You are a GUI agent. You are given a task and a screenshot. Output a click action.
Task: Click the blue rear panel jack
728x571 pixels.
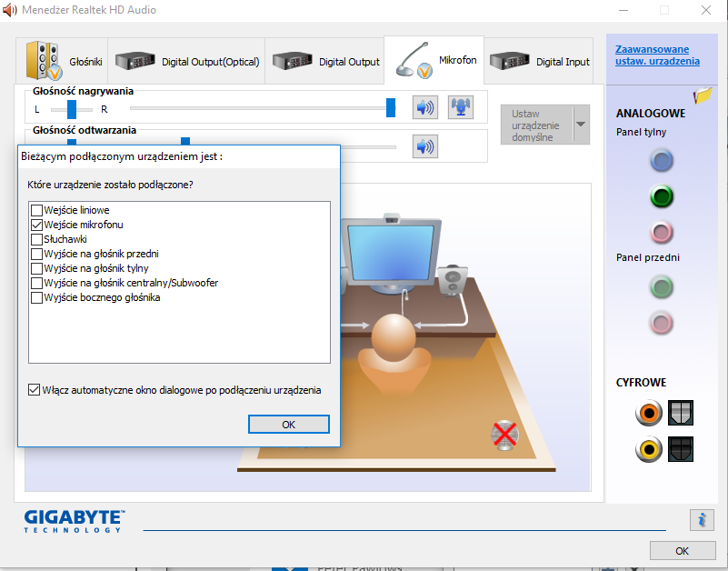662,161
